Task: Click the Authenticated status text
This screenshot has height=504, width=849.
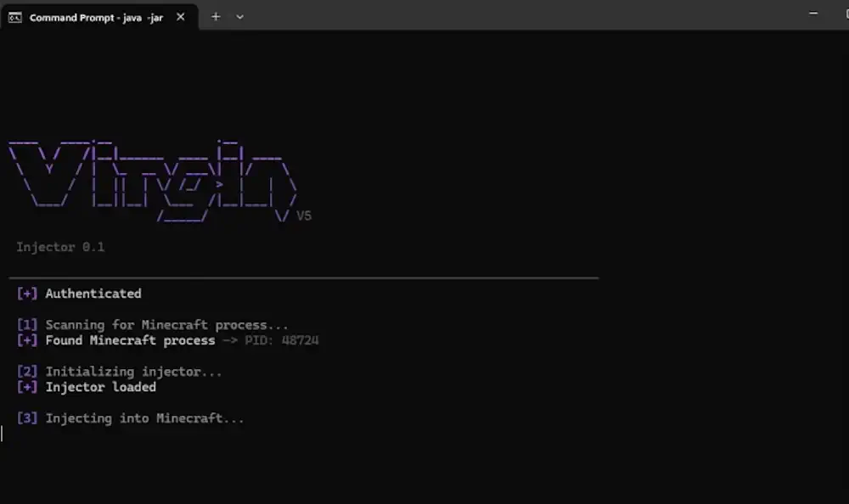Action: pos(93,294)
